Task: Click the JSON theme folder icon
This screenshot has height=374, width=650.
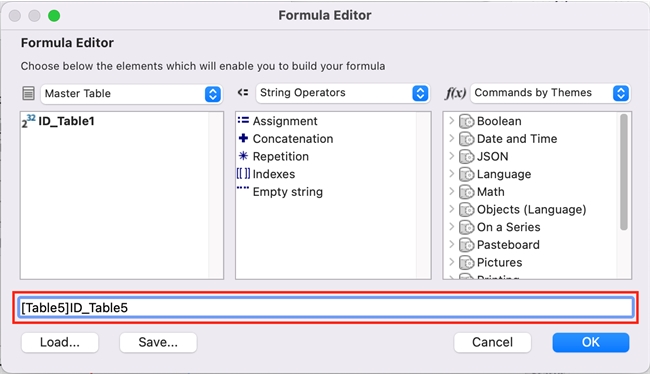Action: click(467, 157)
